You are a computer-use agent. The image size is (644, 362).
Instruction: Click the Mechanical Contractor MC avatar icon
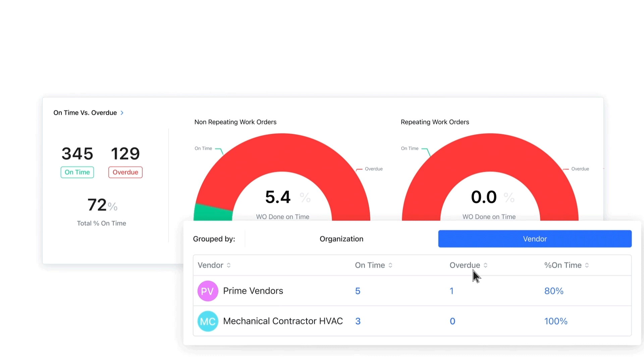tap(208, 321)
